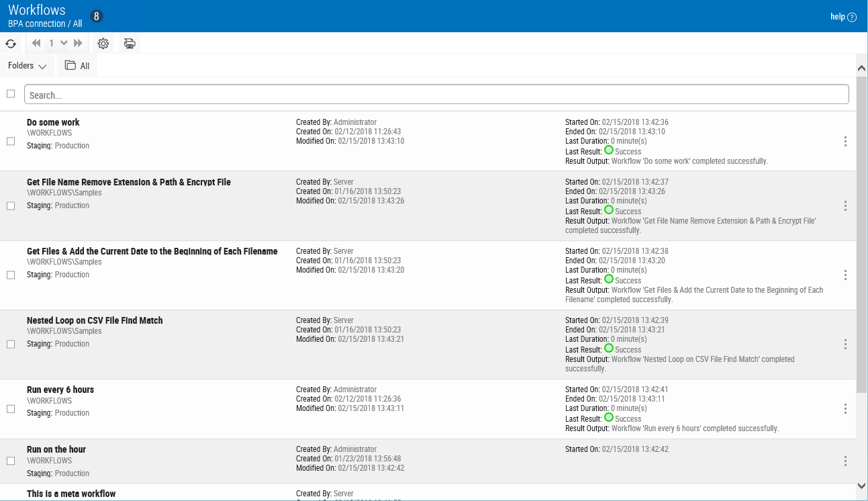The height and width of the screenshot is (501, 868).
Task: Open the Nested Loop on CSV workflow
Action: (95, 320)
